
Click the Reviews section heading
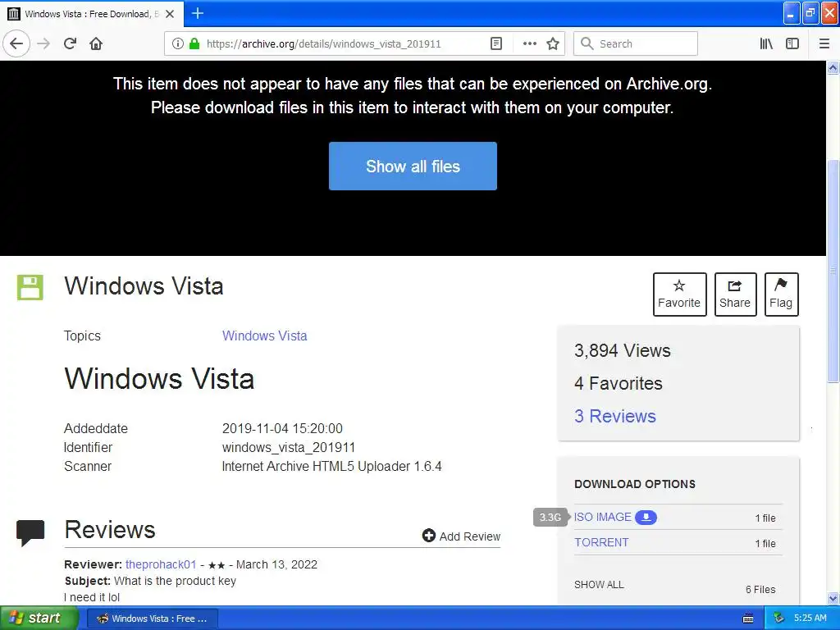coord(110,530)
